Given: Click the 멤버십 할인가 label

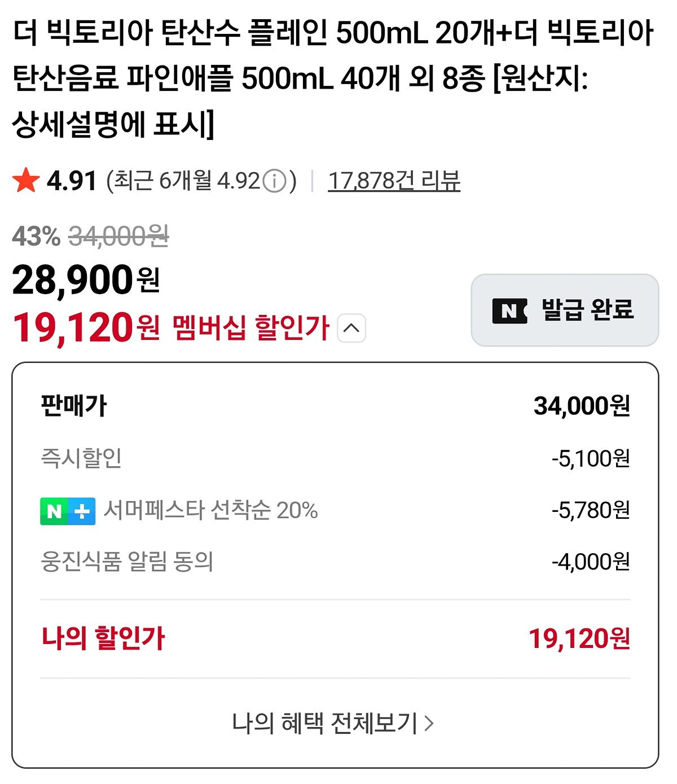Looking at the screenshot, I should 251,327.
